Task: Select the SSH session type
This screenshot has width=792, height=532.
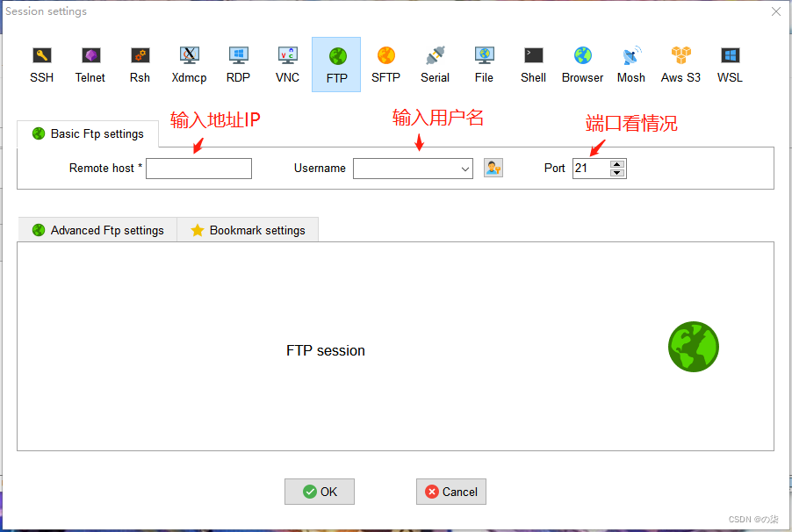Action: pyautogui.click(x=41, y=61)
